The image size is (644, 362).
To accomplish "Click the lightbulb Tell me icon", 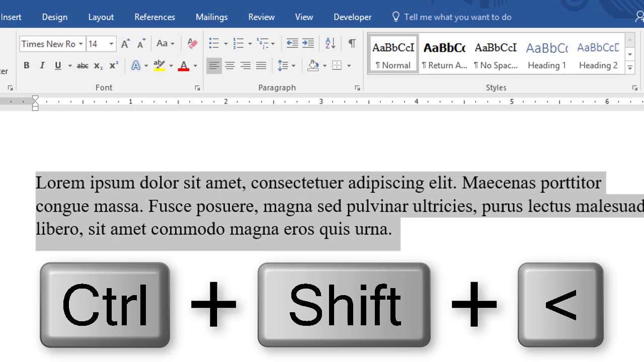I will pos(396,17).
